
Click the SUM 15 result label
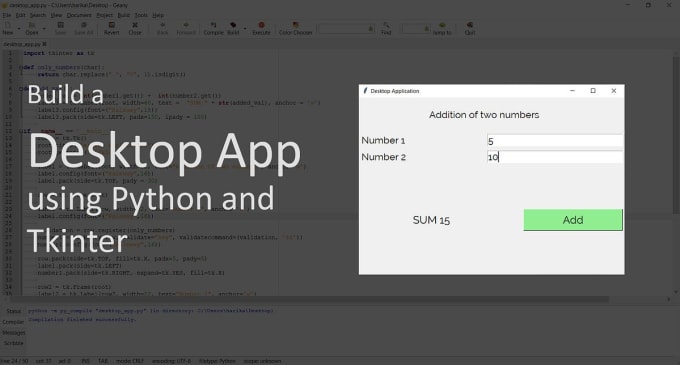point(431,220)
